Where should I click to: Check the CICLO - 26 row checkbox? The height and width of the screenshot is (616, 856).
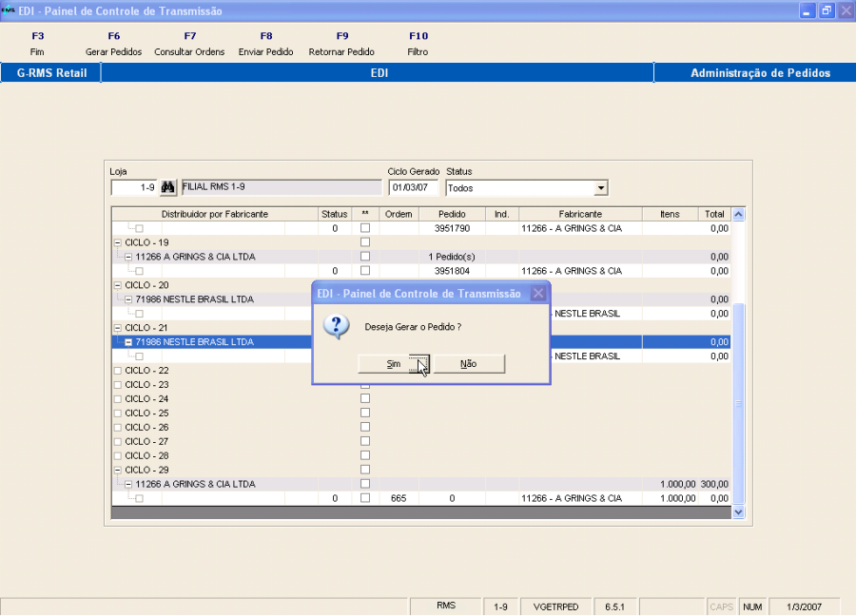(365, 427)
